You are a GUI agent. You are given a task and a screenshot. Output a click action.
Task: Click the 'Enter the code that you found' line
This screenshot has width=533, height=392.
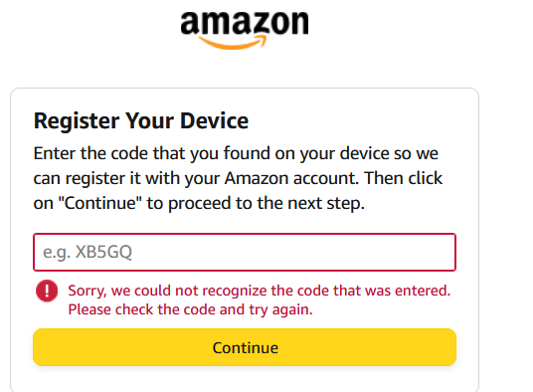coord(236,153)
